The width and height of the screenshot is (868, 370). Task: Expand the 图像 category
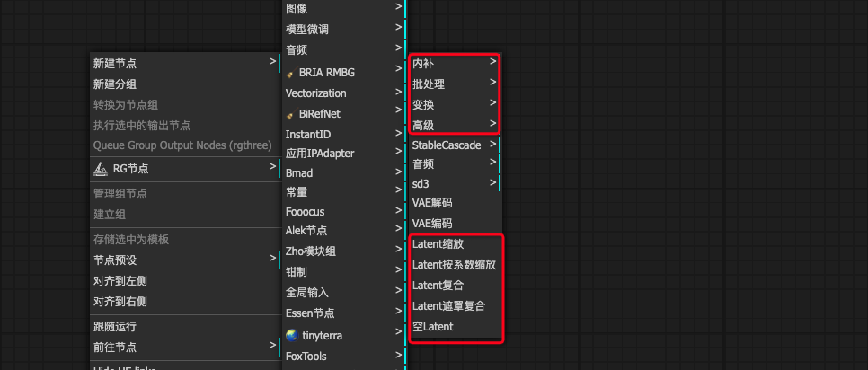[x=344, y=8]
